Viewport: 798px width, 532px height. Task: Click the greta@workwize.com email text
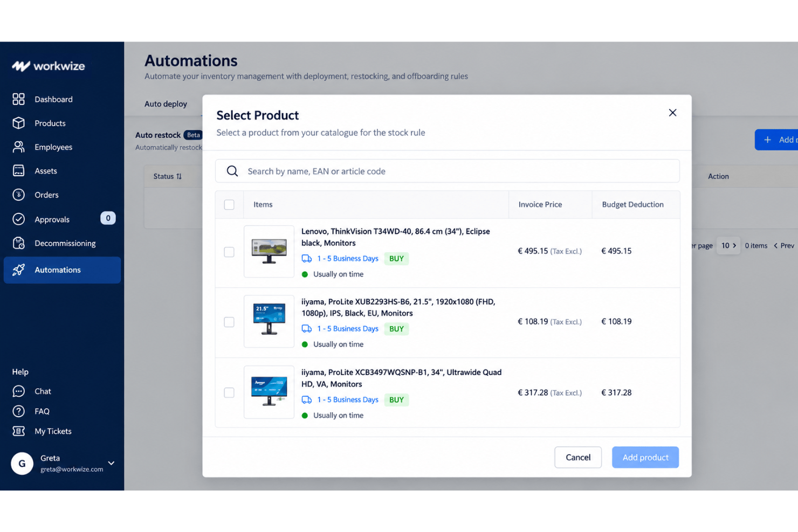(72, 469)
